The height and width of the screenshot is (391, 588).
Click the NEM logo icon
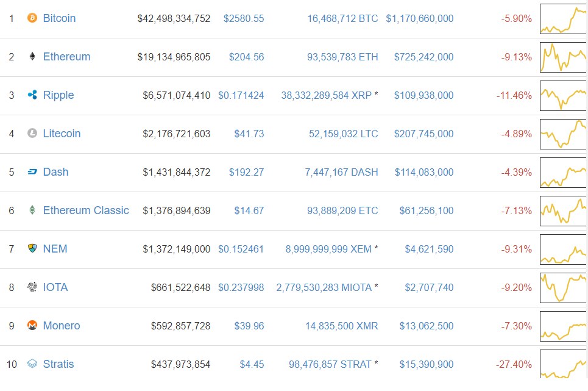coord(32,249)
